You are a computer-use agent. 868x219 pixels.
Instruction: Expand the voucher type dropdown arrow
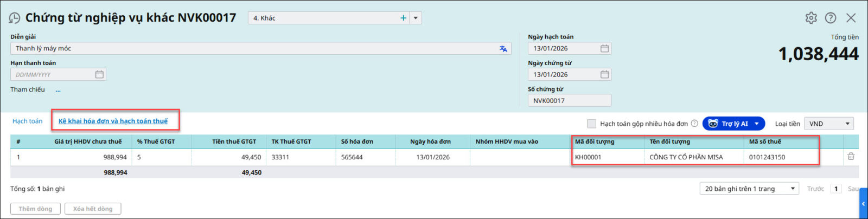pos(416,18)
